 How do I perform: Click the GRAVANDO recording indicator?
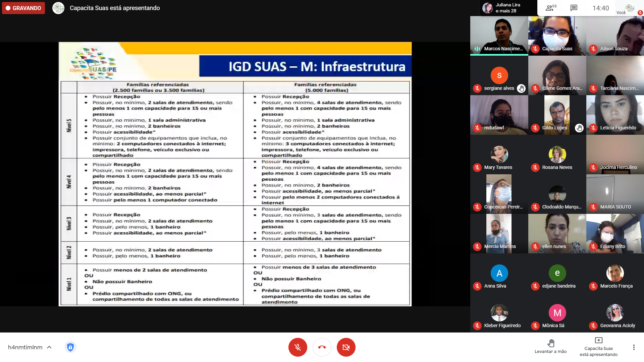23,8
